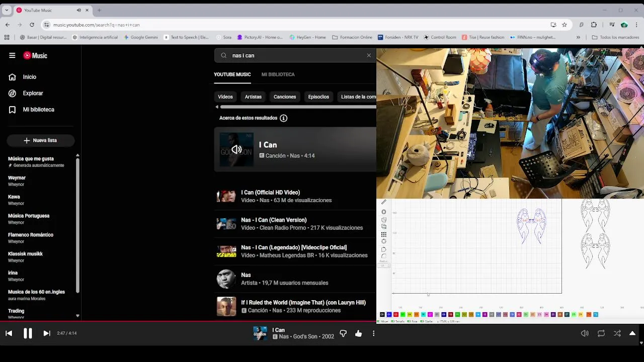This screenshot has height=362, width=644.
Task: Go to Inicio in the sidebar
Action: tap(29, 77)
